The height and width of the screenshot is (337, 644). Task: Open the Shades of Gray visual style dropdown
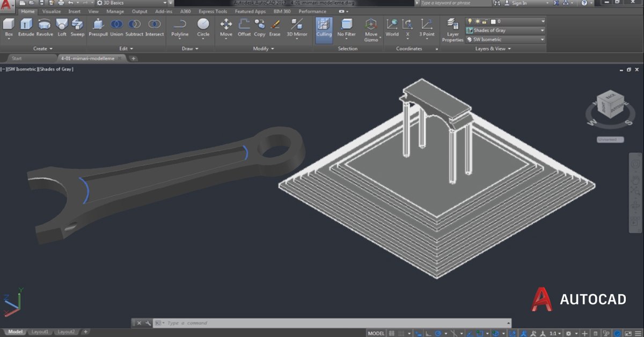pos(505,31)
